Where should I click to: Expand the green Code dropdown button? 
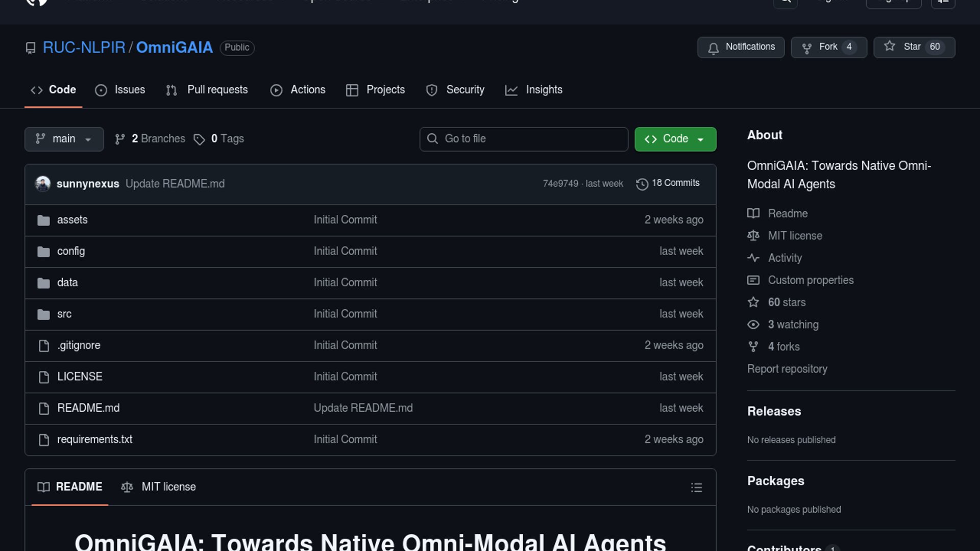click(x=675, y=139)
